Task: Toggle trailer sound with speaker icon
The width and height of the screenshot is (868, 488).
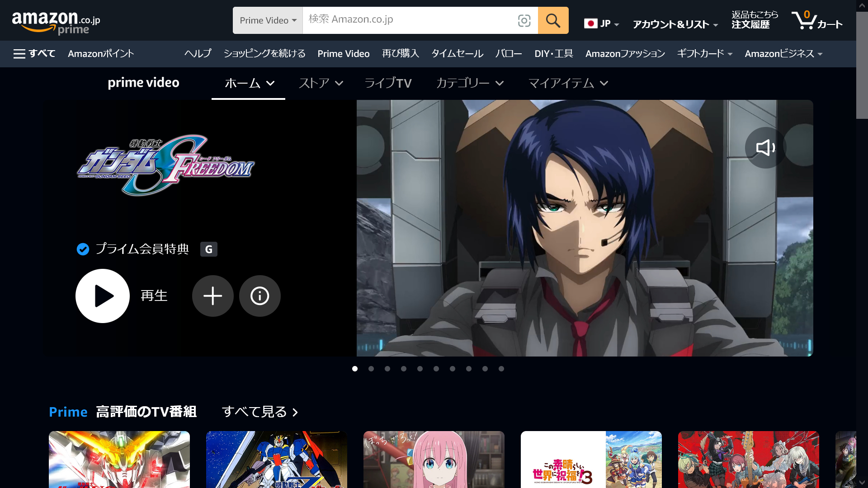Action: pyautogui.click(x=765, y=148)
